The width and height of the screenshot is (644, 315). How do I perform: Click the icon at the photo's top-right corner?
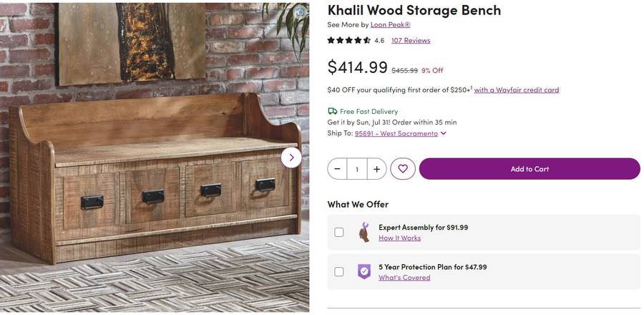pyautogui.click(x=301, y=12)
